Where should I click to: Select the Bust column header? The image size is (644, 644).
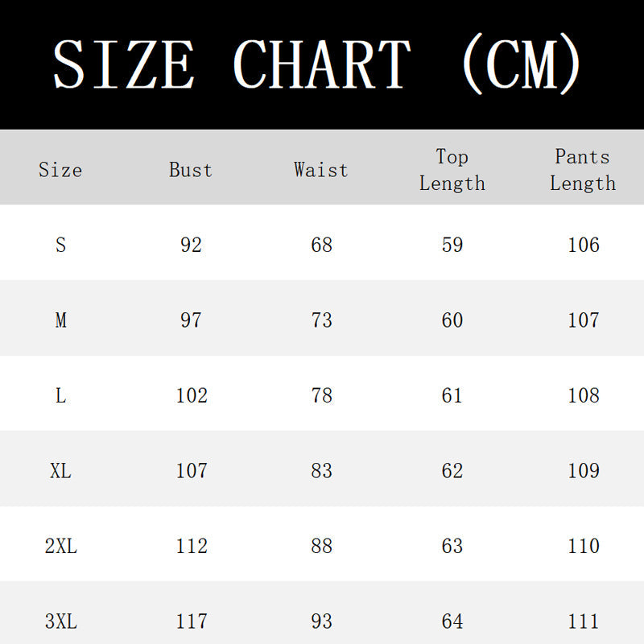pyautogui.click(x=191, y=170)
